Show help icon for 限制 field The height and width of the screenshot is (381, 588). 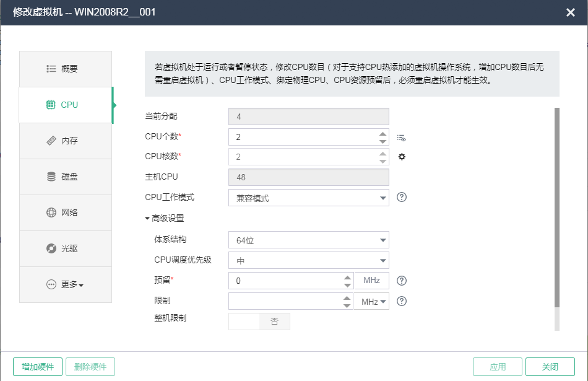402,301
